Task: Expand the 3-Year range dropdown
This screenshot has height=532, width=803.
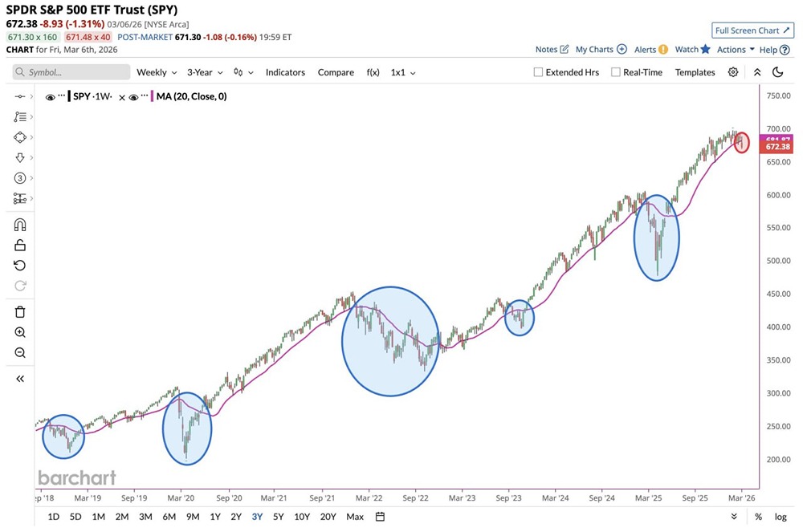Action: point(202,72)
